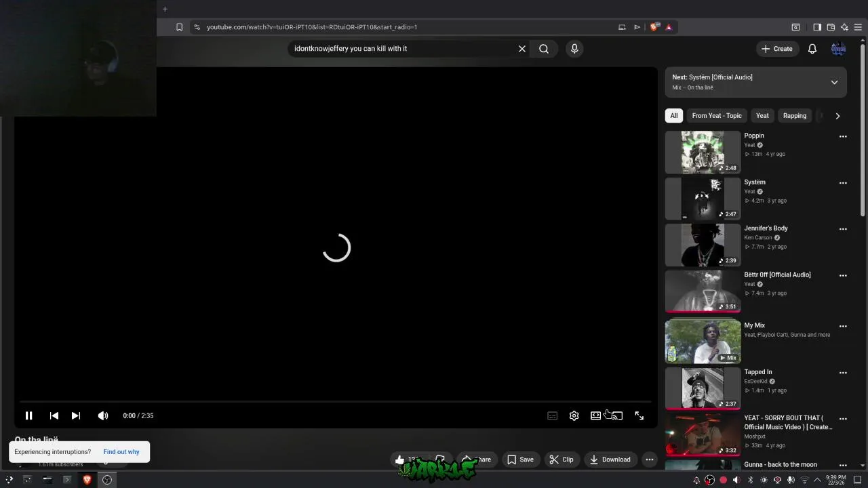
Task: Focus the YouTube search field
Action: (x=403, y=49)
